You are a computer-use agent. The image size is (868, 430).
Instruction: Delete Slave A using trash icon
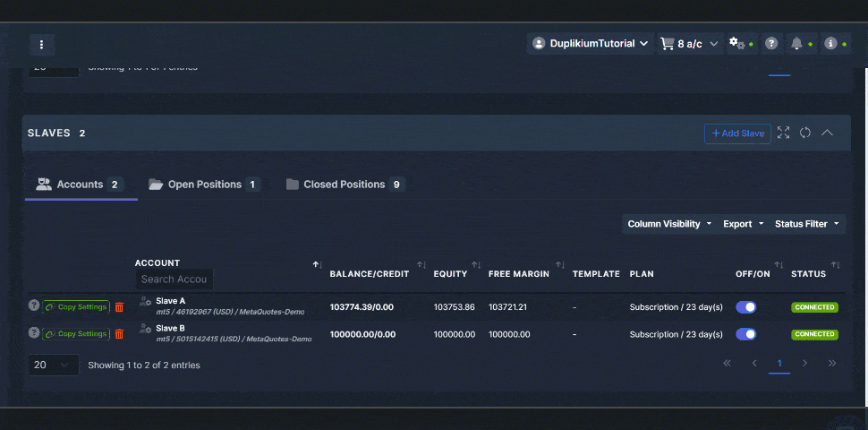(119, 307)
